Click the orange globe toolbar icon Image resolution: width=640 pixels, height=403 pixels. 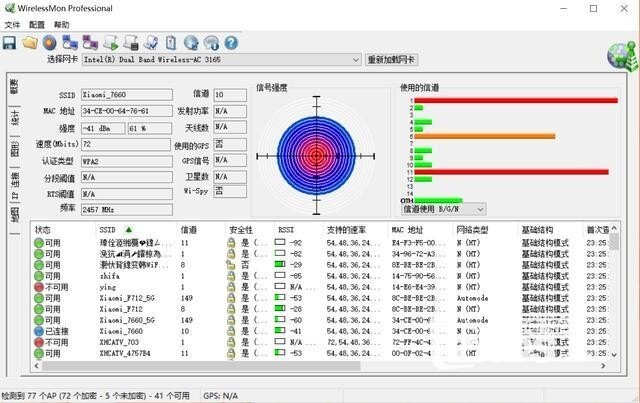pyautogui.click(x=50, y=43)
